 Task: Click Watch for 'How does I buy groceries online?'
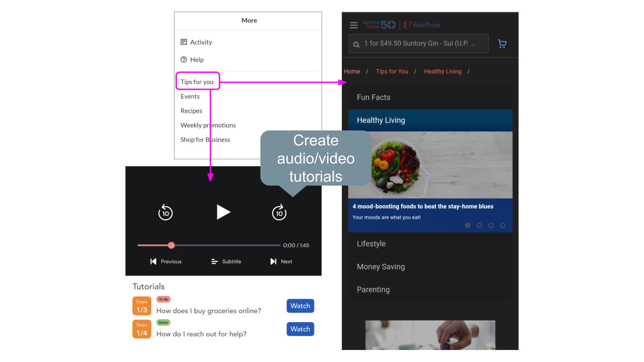[300, 306]
